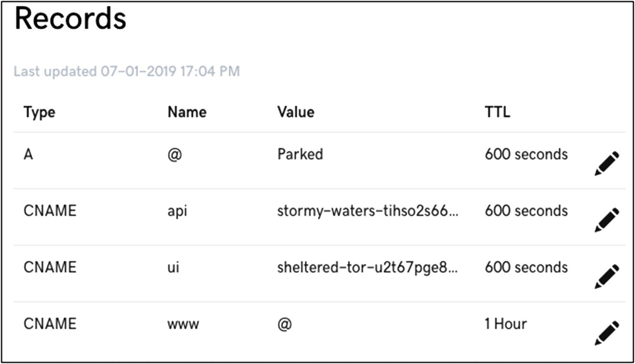Click the Value column header
The width and height of the screenshot is (635, 364).
[x=295, y=112]
